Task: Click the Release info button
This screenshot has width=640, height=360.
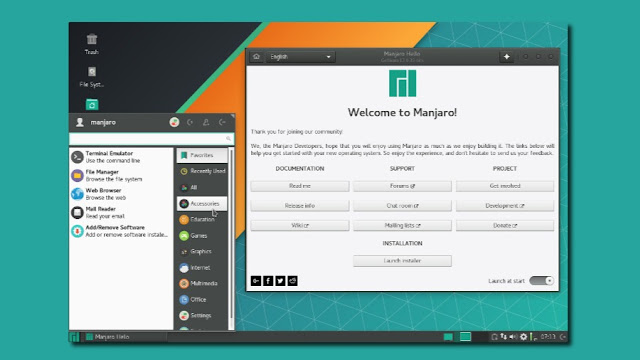Action: point(300,206)
